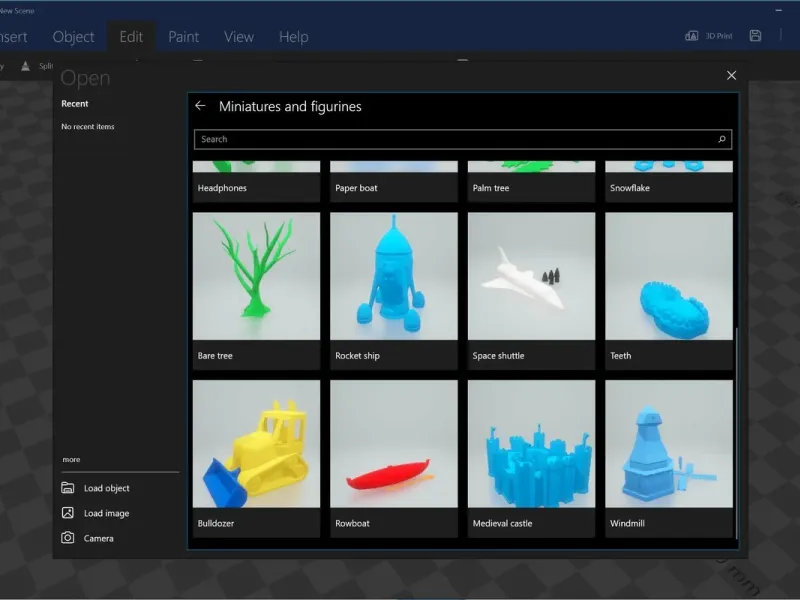800x600 pixels.
Task: Click the 3D Print label
Action: point(719,36)
